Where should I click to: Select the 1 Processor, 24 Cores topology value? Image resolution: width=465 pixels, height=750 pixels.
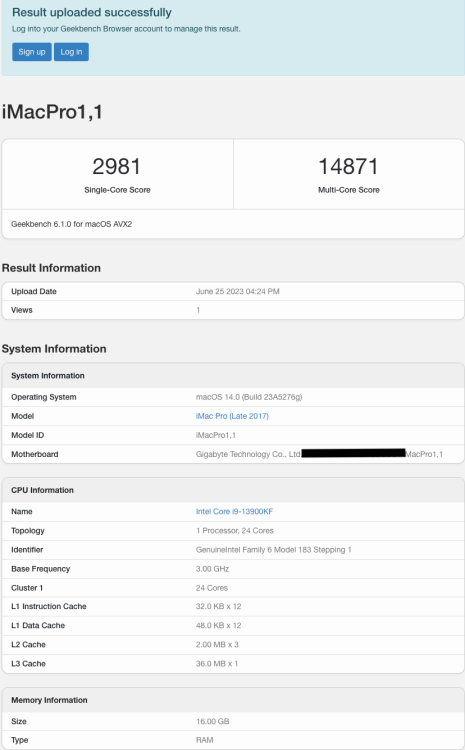tap(234, 530)
